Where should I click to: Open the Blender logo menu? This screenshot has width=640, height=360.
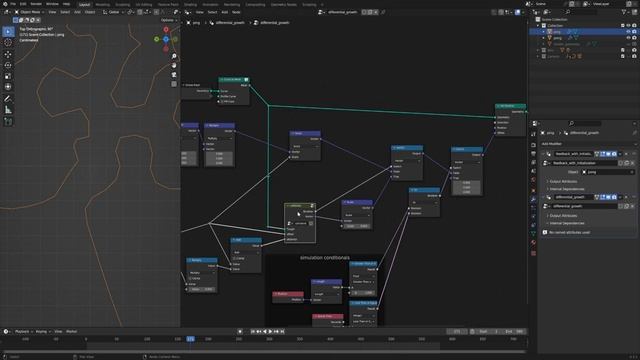[x=5, y=4]
